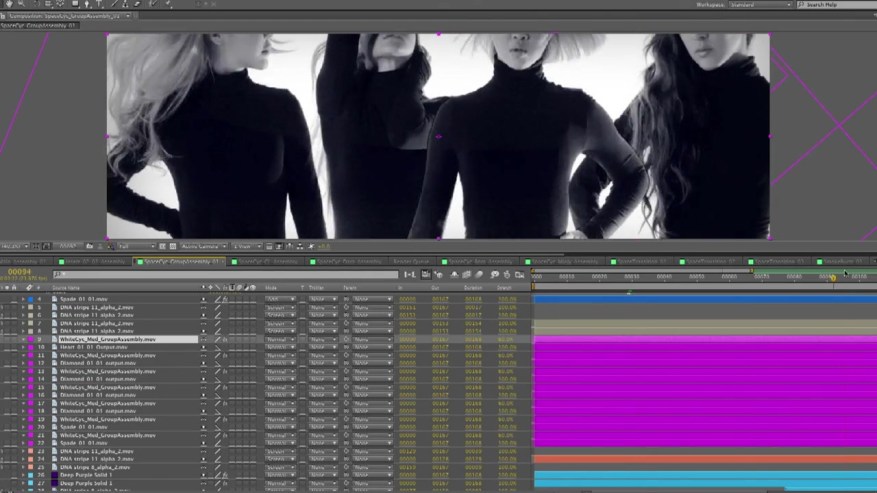Viewport: 877px width, 493px height.
Task: Select the active GroupAssembly_01 composition tab
Action: pos(180,262)
